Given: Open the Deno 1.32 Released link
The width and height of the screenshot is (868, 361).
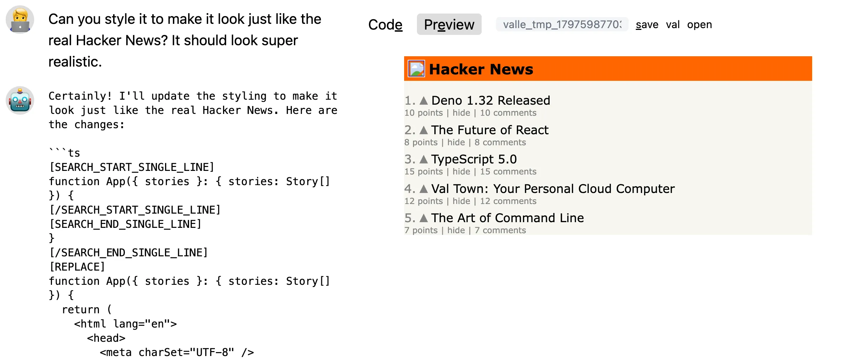Looking at the screenshot, I should 491,100.
